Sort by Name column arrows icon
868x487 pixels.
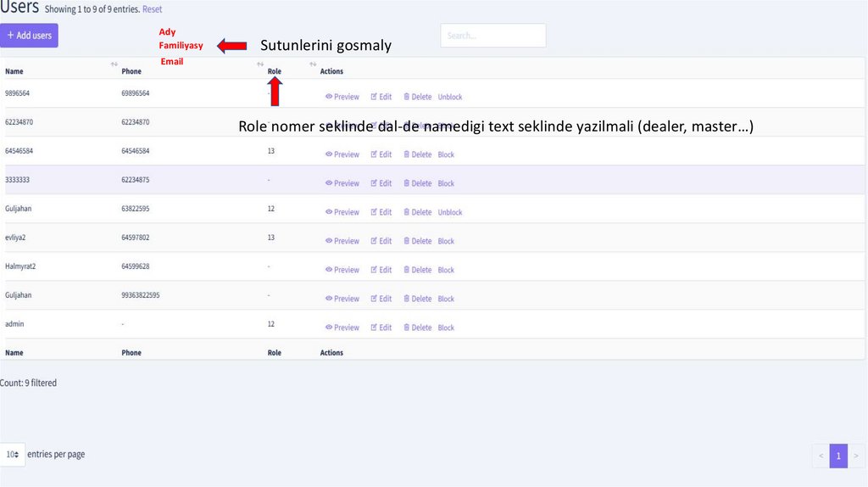[114, 64]
